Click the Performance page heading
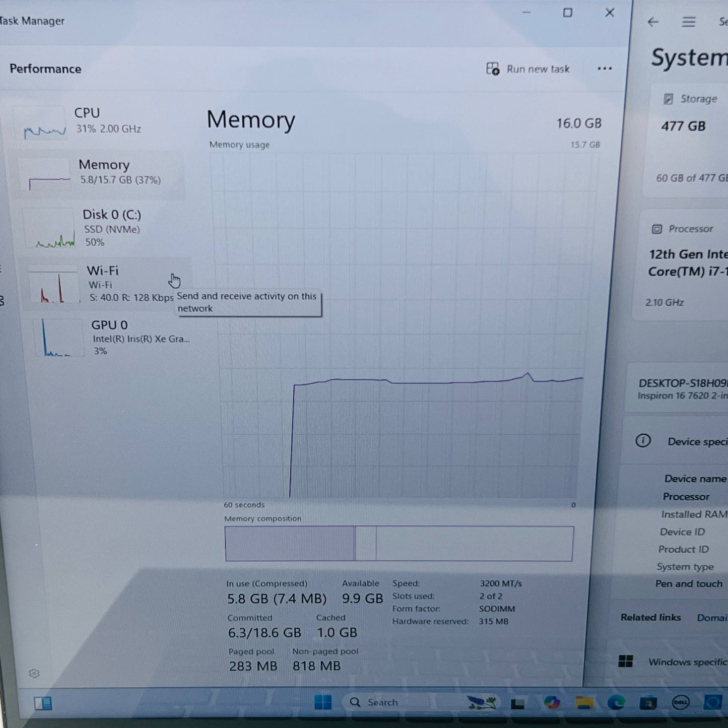The height and width of the screenshot is (728, 728). 45,69
